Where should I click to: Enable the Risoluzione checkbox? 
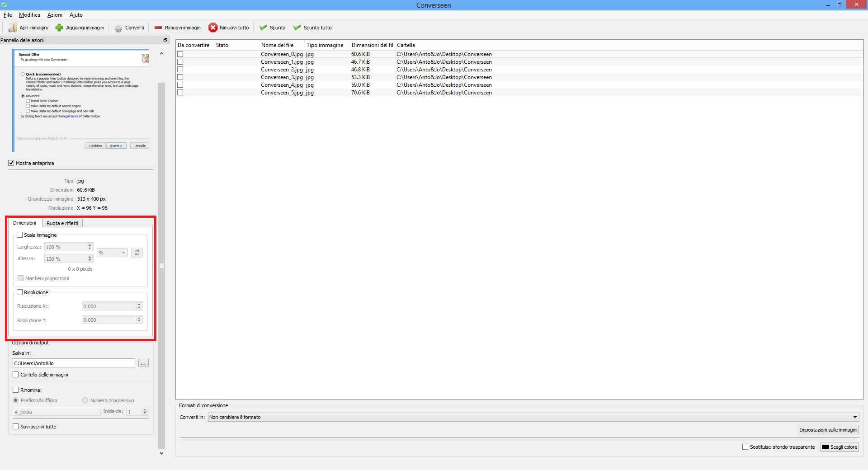(x=19, y=292)
